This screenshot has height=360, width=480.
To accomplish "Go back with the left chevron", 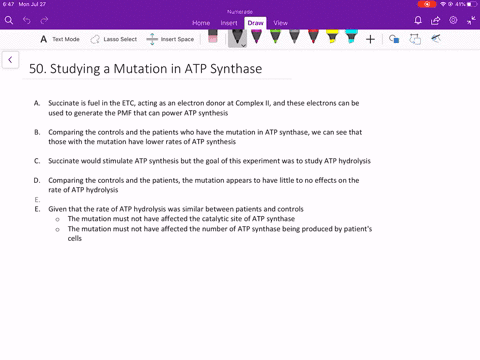I will click(10, 60).
